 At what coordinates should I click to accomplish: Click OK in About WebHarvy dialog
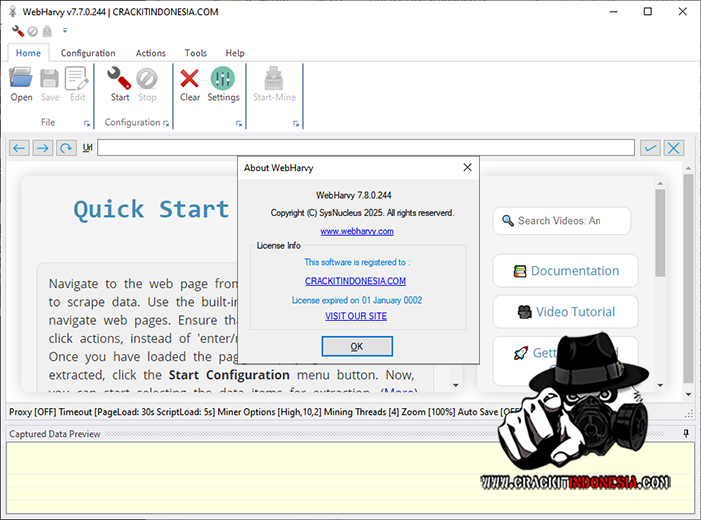click(x=357, y=346)
